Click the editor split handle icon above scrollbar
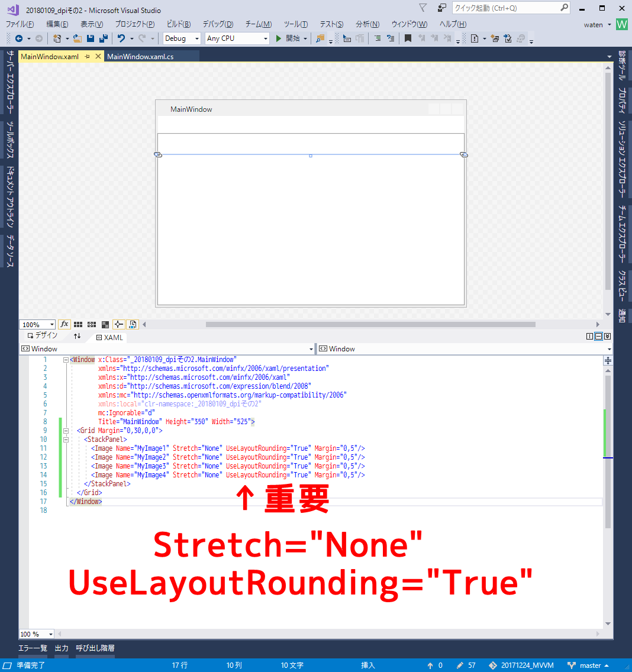 tap(608, 361)
